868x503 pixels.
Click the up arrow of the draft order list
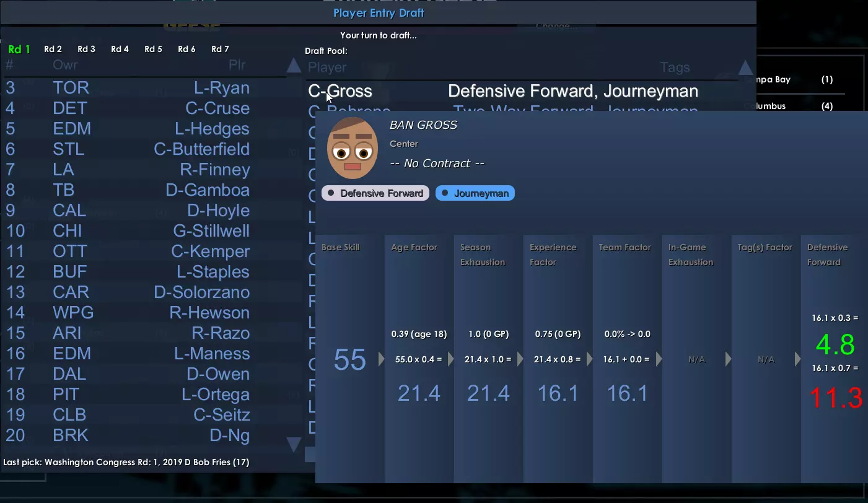pos(294,66)
